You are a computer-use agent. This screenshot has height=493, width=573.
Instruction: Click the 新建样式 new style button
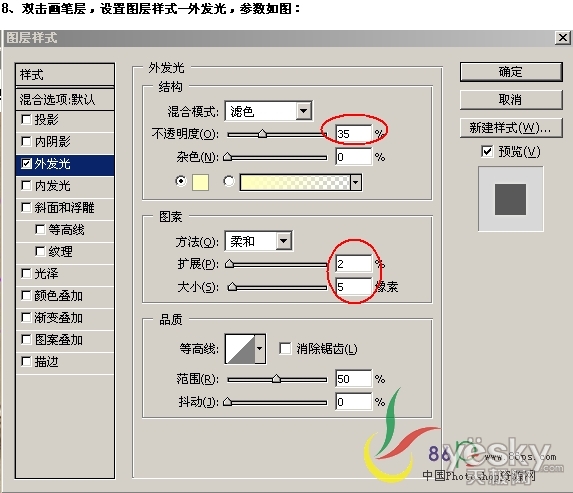pos(511,128)
